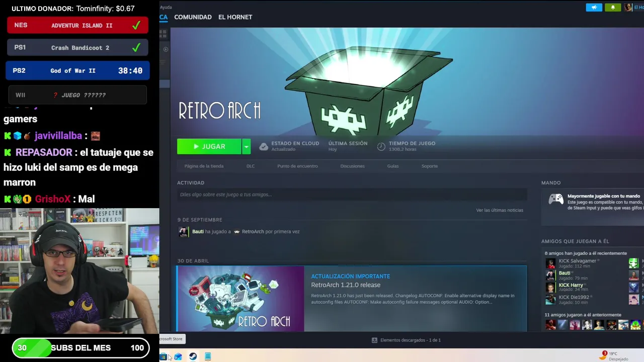644x362 pixels.
Task: Open the RetroArch 1.21.0 release news thumbnail
Action: 240,299
